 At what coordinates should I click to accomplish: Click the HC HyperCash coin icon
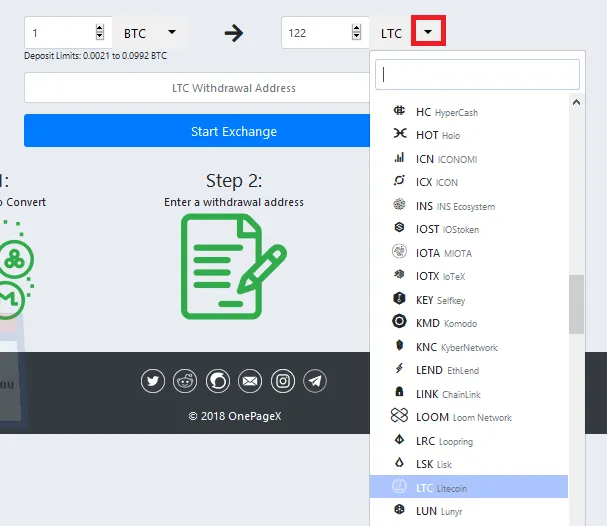[x=399, y=111]
